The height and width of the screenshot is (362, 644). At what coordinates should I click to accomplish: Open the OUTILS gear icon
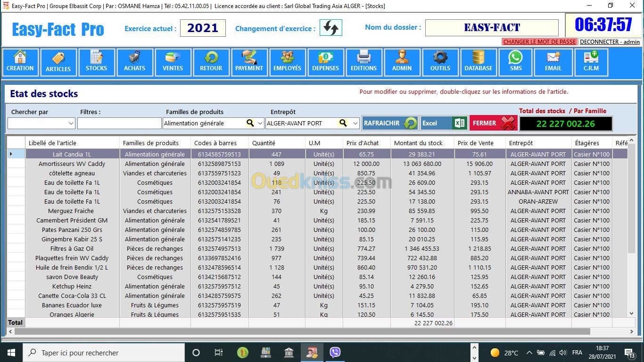(x=440, y=62)
